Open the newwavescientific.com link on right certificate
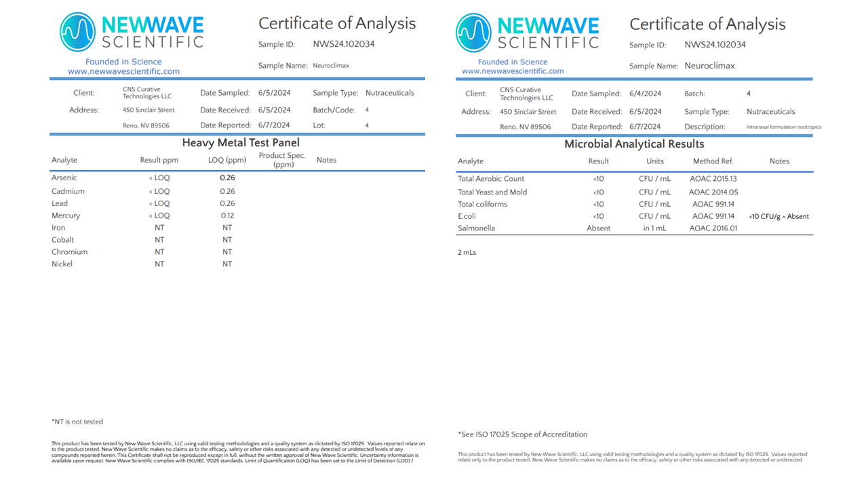 pyautogui.click(x=513, y=70)
